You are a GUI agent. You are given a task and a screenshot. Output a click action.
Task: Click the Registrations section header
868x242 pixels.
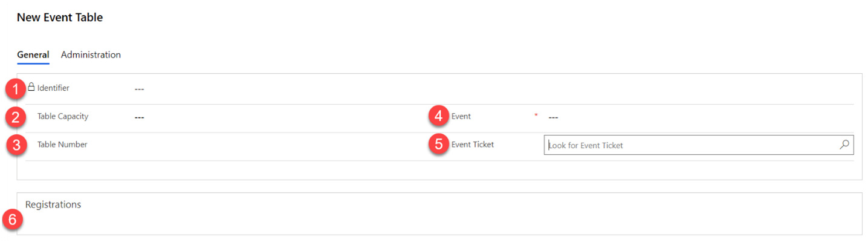(x=53, y=204)
